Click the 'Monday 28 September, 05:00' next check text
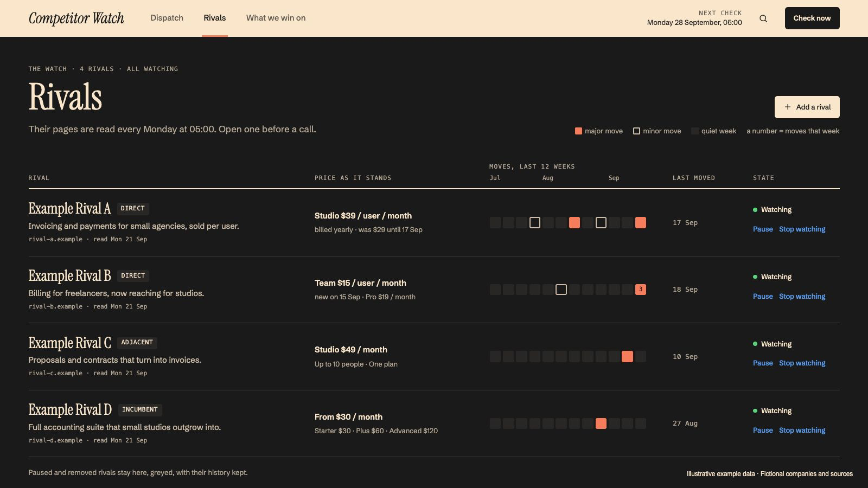This screenshot has width=868, height=488. (694, 23)
